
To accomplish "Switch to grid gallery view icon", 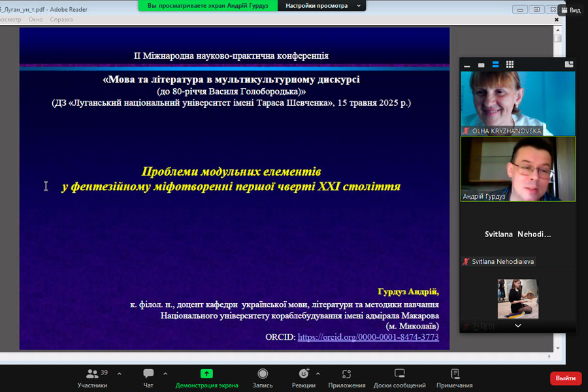I will tap(510, 65).
